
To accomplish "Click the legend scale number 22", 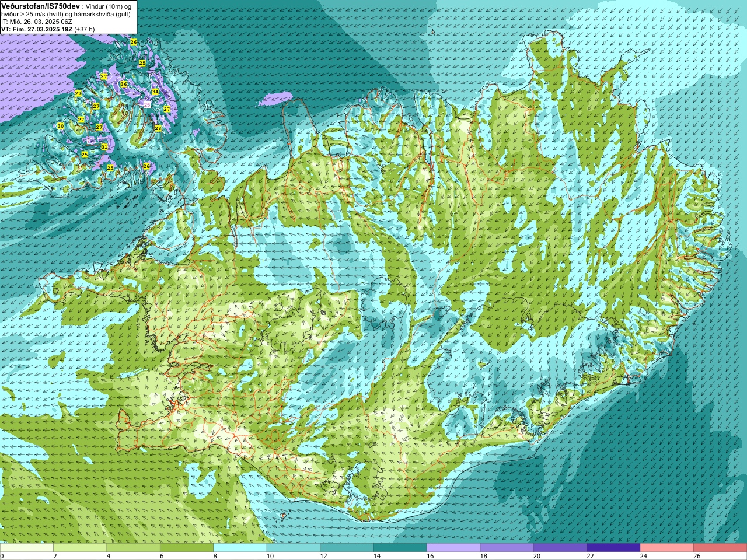I will point(590,556).
